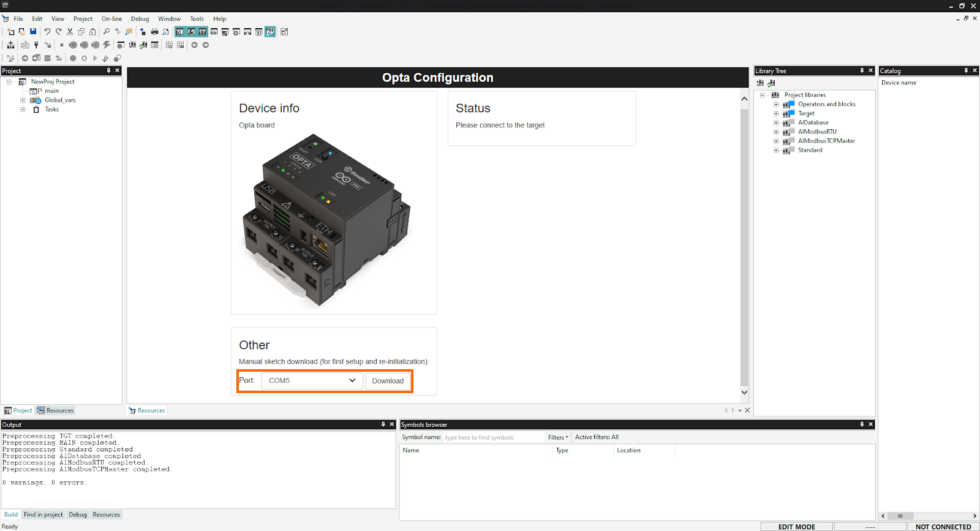980x531 pixels.
Task: Click the plug connect-to-target icon
Action: coord(36,45)
